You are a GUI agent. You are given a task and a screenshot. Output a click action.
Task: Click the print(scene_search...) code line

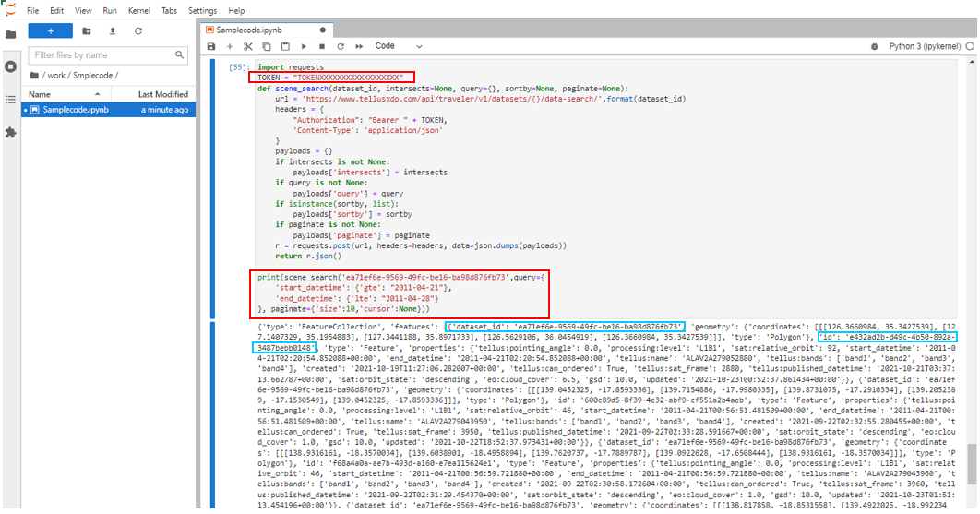400,277
